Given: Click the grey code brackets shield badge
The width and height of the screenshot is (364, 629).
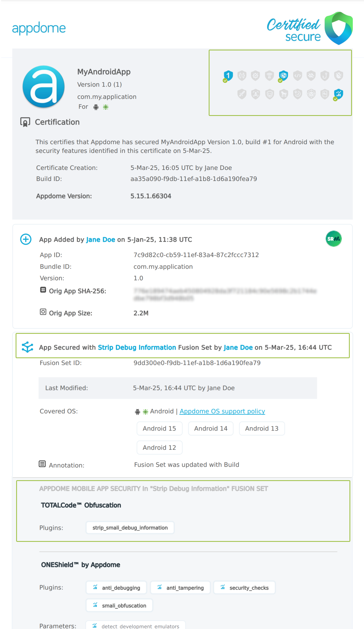Looking at the screenshot, I should click(x=297, y=75).
